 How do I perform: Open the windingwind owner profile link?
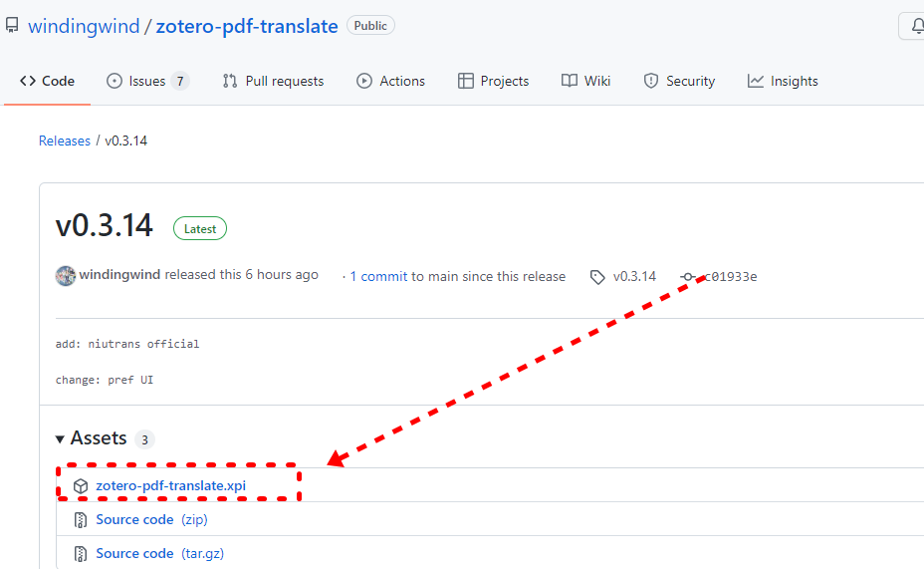pos(84,27)
